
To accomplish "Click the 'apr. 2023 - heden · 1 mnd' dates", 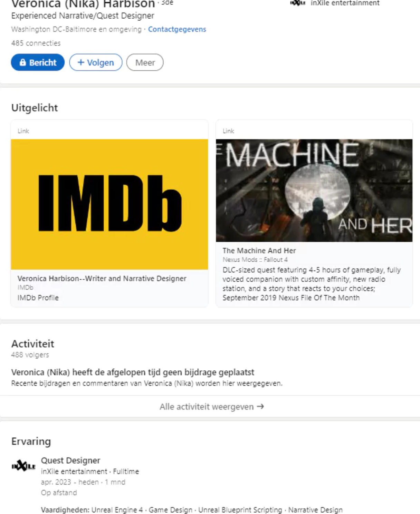I will [x=83, y=482].
